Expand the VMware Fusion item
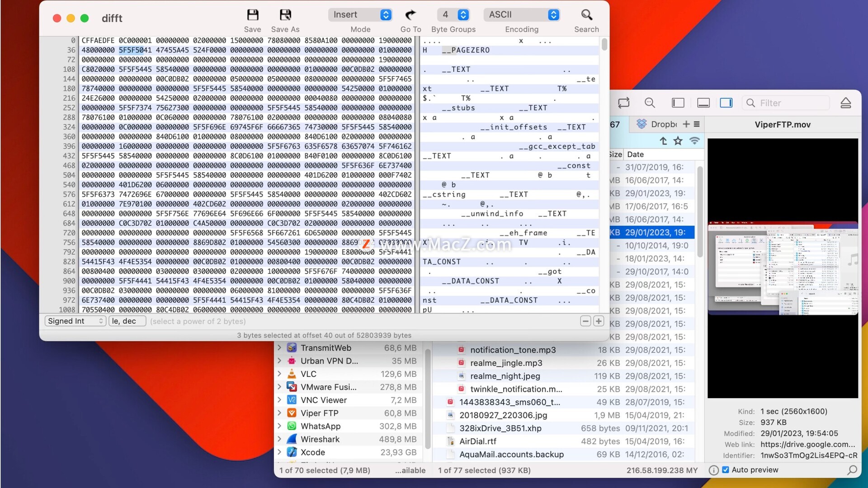 tap(279, 387)
